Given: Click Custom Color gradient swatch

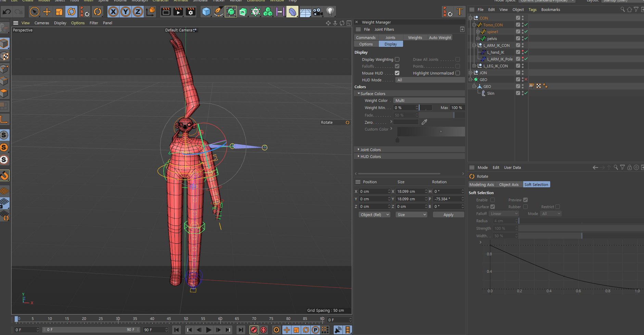Looking at the screenshot, I should point(431,132).
